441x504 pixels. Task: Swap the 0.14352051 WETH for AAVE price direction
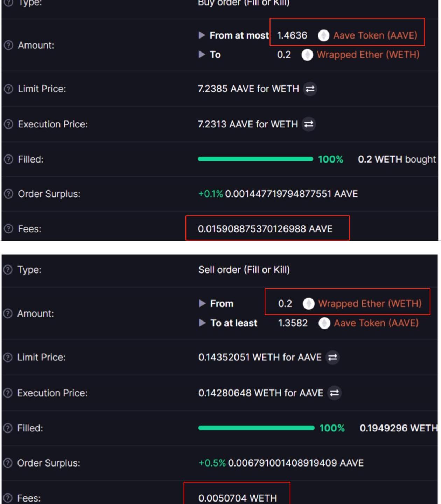(x=332, y=358)
